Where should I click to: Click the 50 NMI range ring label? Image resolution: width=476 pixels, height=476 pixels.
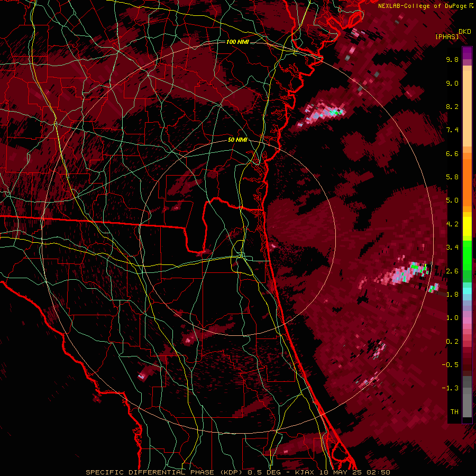(237, 140)
